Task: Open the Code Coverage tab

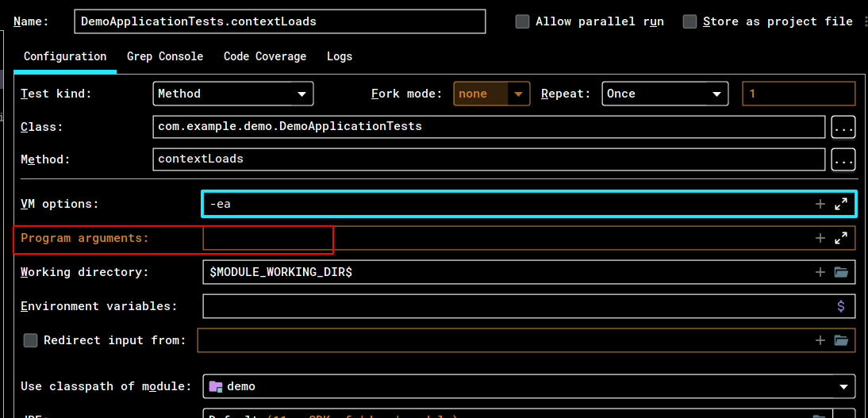Action: point(265,56)
